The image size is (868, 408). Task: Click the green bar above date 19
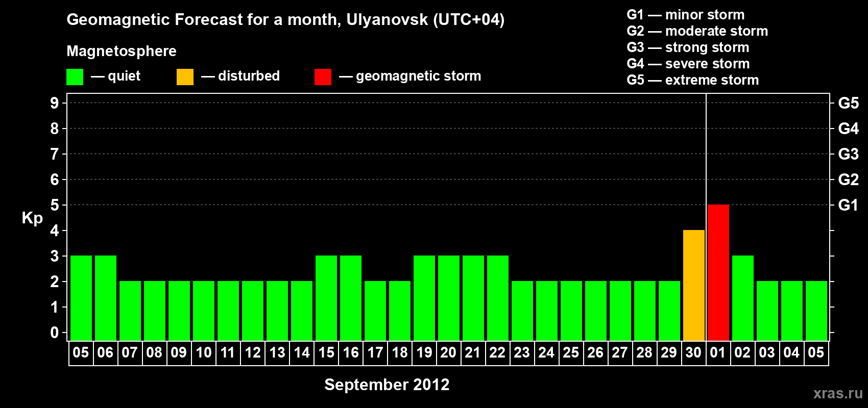coord(424,298)
